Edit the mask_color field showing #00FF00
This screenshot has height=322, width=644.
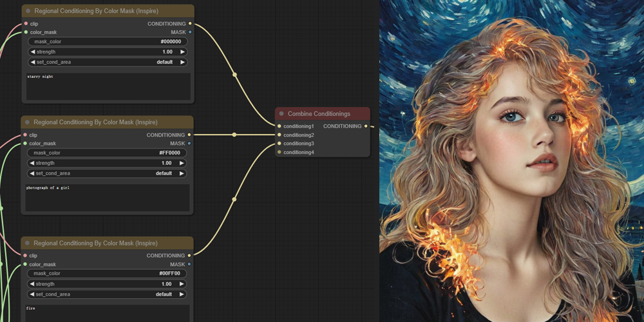(107, 274)
